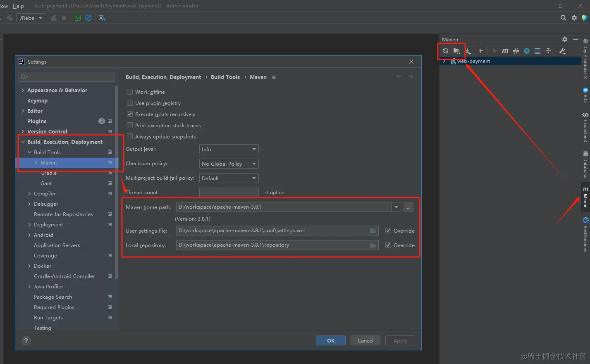Reload all Maven projects in Maven panel
Viewport: 590px width, 364px height.
(x=446, y=51)
